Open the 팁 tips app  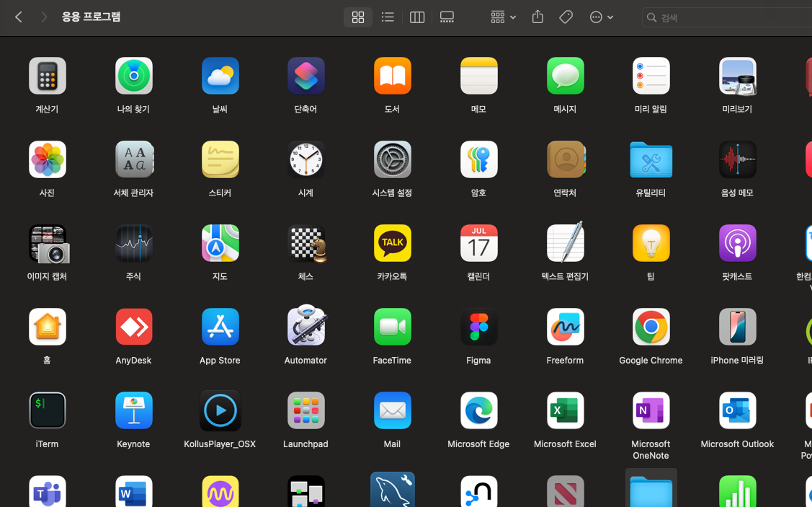coord(651,243)
